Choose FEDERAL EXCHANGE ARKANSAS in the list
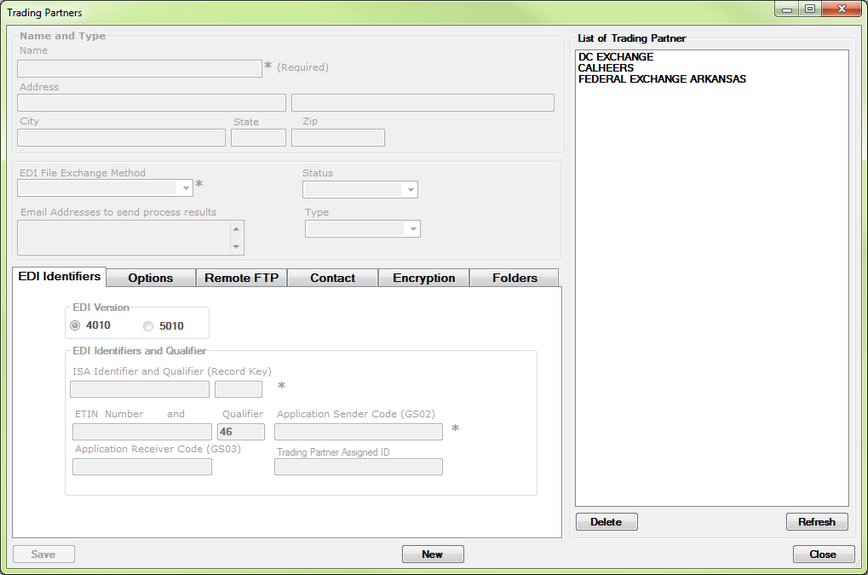Image resolution: width=868 pixels, height=575 pixels. coord(661,79)
